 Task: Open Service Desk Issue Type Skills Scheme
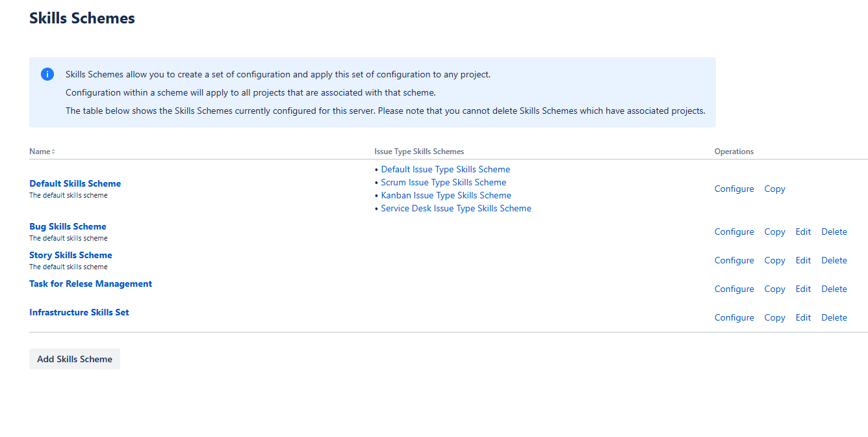[x=456, y=208]
